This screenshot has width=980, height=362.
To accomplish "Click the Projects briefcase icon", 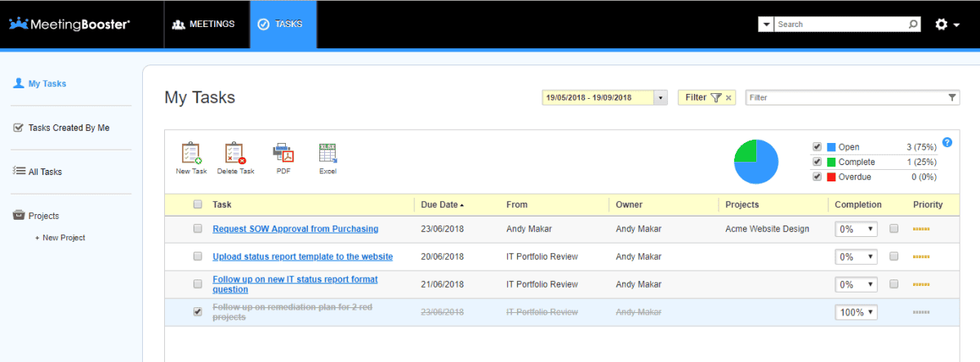I will coord(19,216).
